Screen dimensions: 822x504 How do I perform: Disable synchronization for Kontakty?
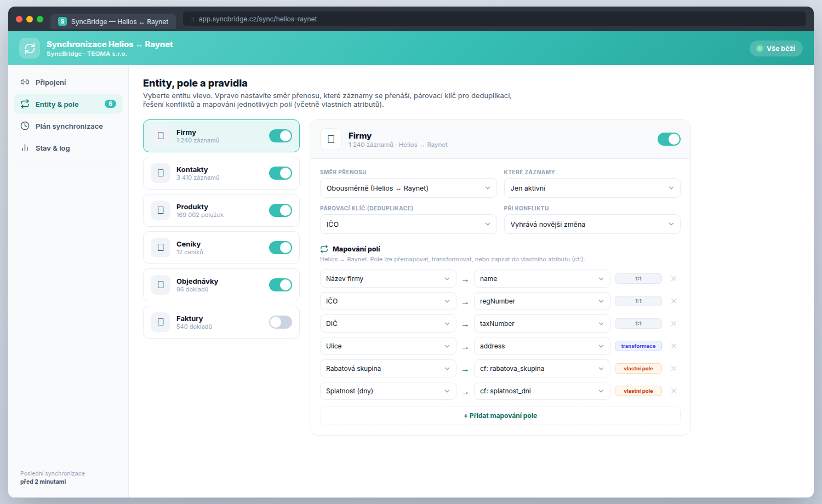[x=281, y=173]
